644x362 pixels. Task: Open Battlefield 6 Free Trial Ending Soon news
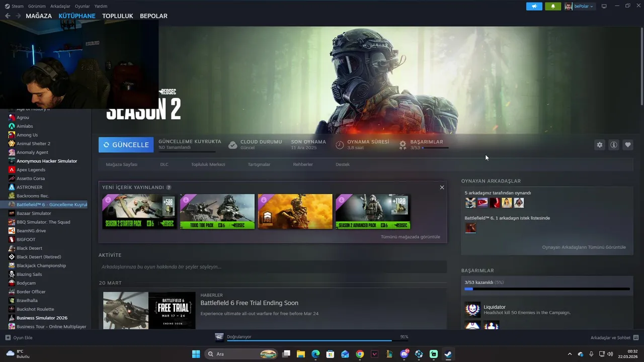click(x=249, y=303)
